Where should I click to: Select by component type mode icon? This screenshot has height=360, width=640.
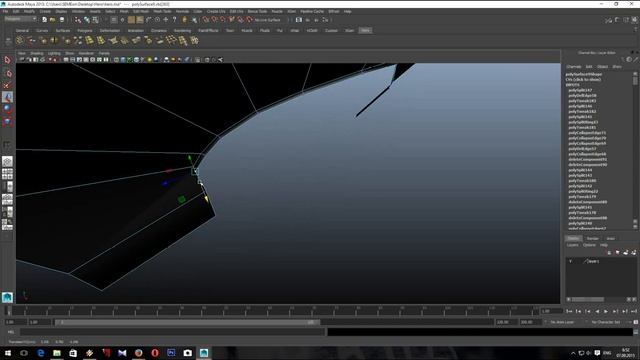[x=95, y=20]
